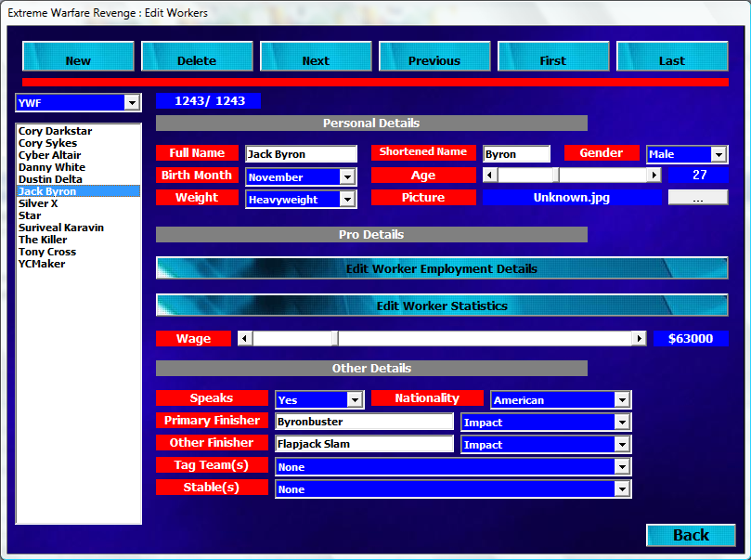This screenshot has width=751, height=560.
Task: Open Edit Worker Employment Details
Action: [x=442, y=268]
